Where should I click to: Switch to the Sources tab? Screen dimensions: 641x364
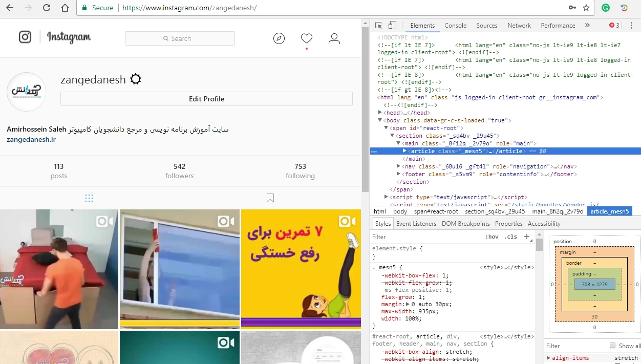[487, 26]
